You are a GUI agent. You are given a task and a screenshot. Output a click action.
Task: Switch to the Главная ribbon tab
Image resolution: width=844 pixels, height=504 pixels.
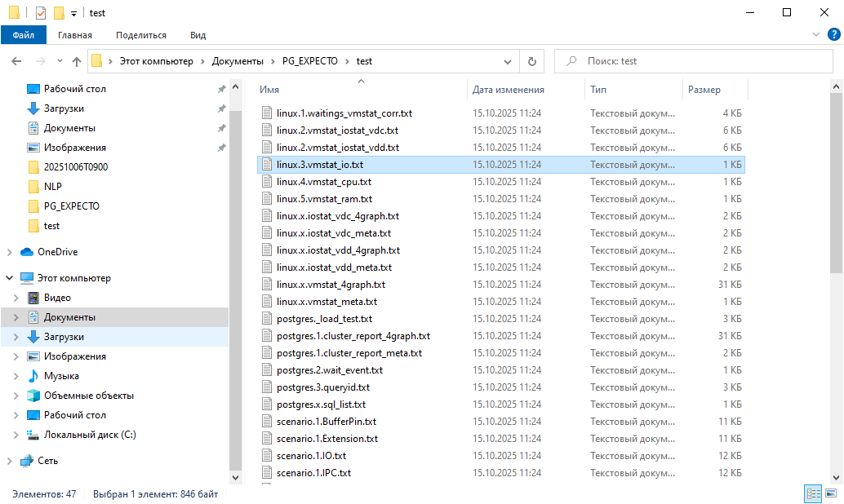[x=75, y=35]
